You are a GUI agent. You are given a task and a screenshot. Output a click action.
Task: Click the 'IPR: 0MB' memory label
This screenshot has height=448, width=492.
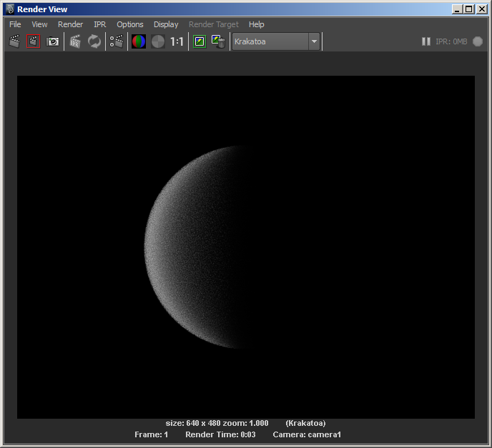(x=451, y=41)
